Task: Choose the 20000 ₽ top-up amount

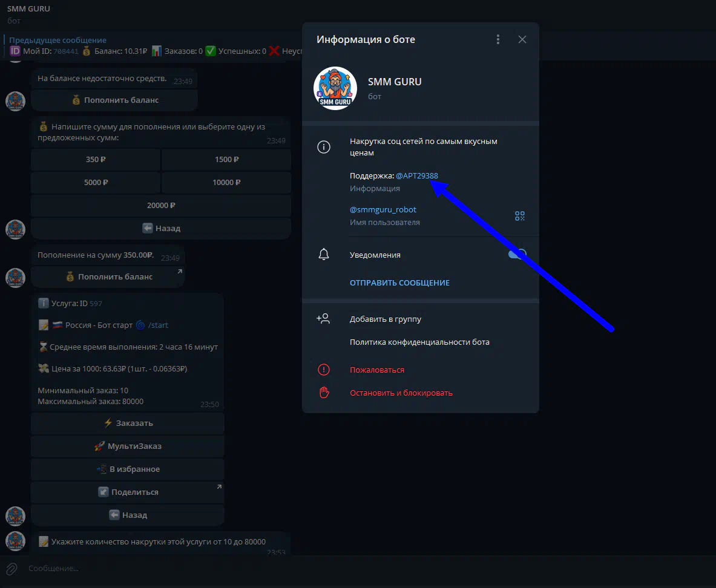Action: [161, 206]
